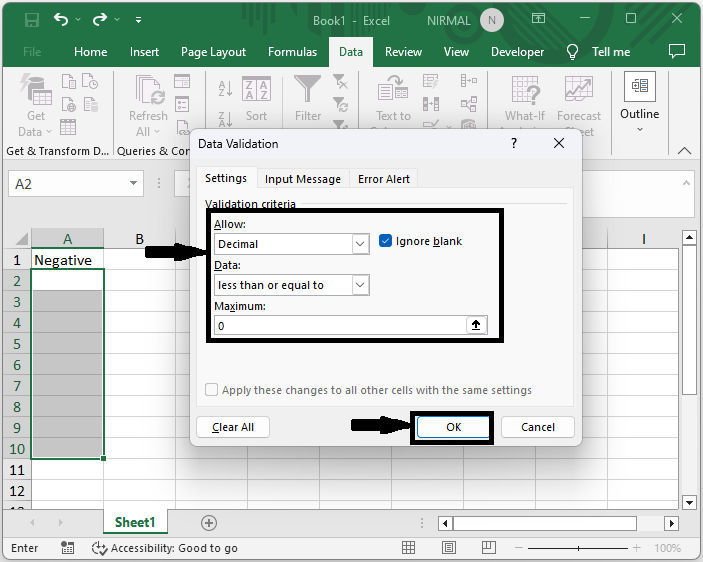703x562 pixels.
Task: Expand the Data operator dropdown
Action: tap(360, 285)
